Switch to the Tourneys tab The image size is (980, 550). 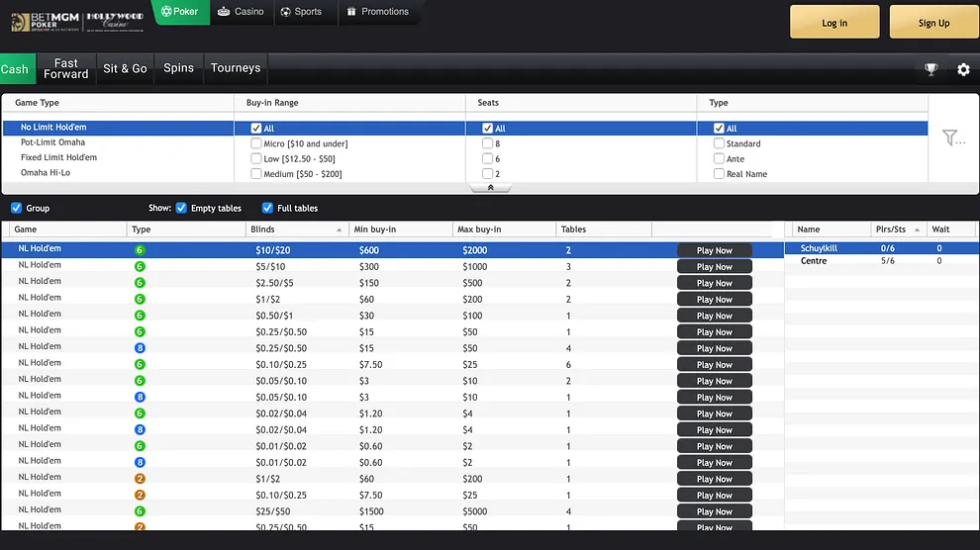pyautogui.click(x=236, y=68)
